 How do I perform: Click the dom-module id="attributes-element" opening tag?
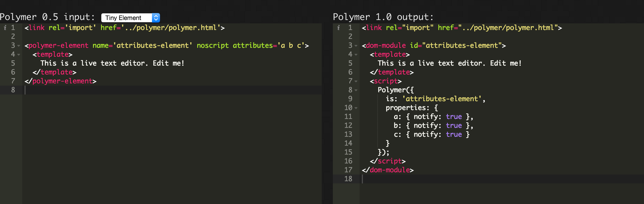tap(434, 45)
